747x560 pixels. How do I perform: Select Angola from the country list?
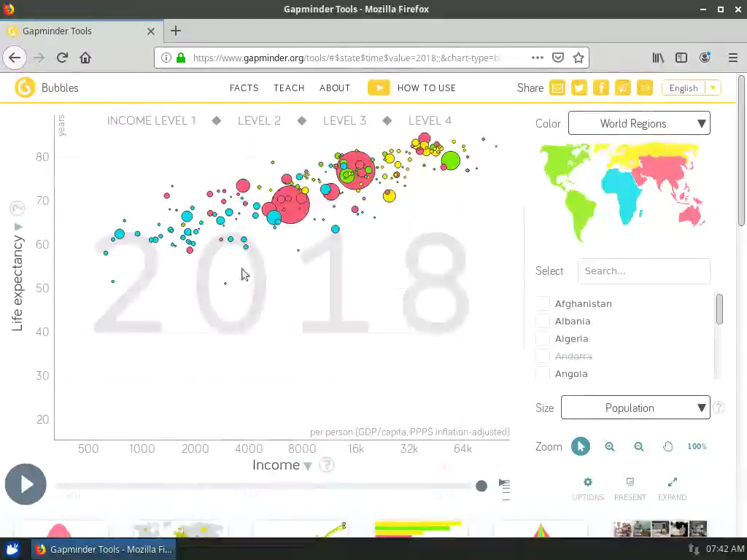click(x=543, y=373)
